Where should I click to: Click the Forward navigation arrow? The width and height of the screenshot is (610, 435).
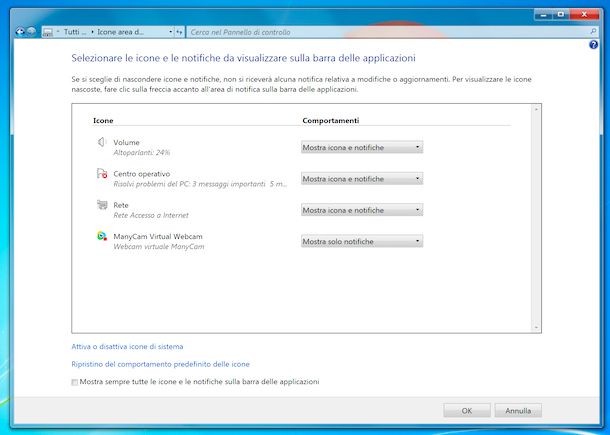click(32, 32)
